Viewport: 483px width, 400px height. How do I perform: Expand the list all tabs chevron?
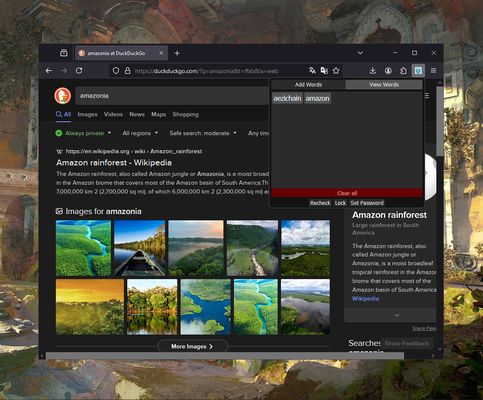tap(360, 53)
